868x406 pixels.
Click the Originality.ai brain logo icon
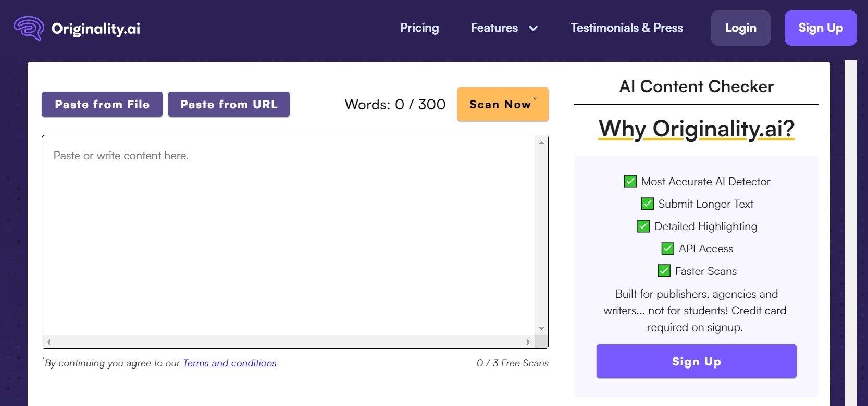tap(29, 28)
